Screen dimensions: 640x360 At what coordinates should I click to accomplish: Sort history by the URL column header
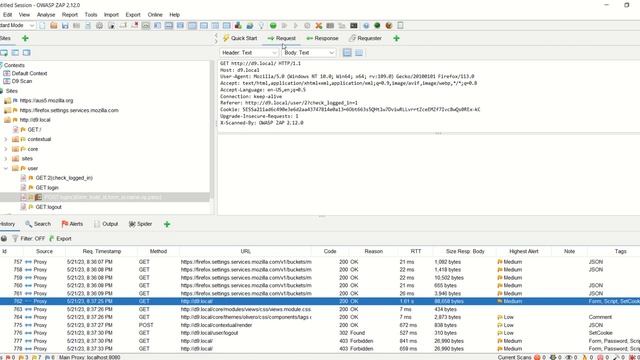(x=245, y=251)
